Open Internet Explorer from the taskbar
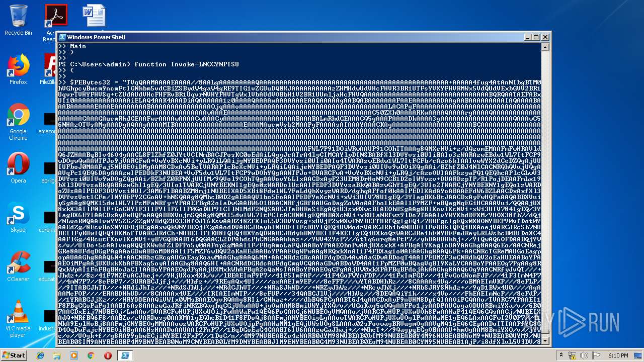Viewport: 644px width, 362px height. (40, 355)
